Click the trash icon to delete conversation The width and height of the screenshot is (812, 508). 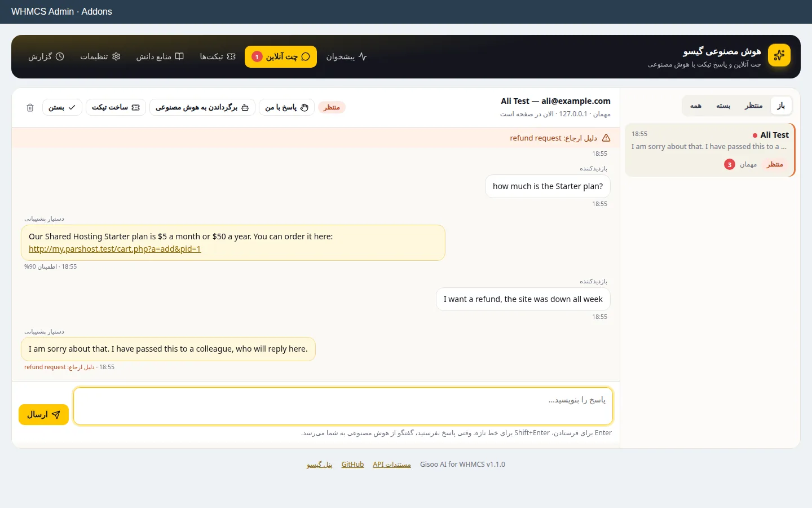point(30,107)
